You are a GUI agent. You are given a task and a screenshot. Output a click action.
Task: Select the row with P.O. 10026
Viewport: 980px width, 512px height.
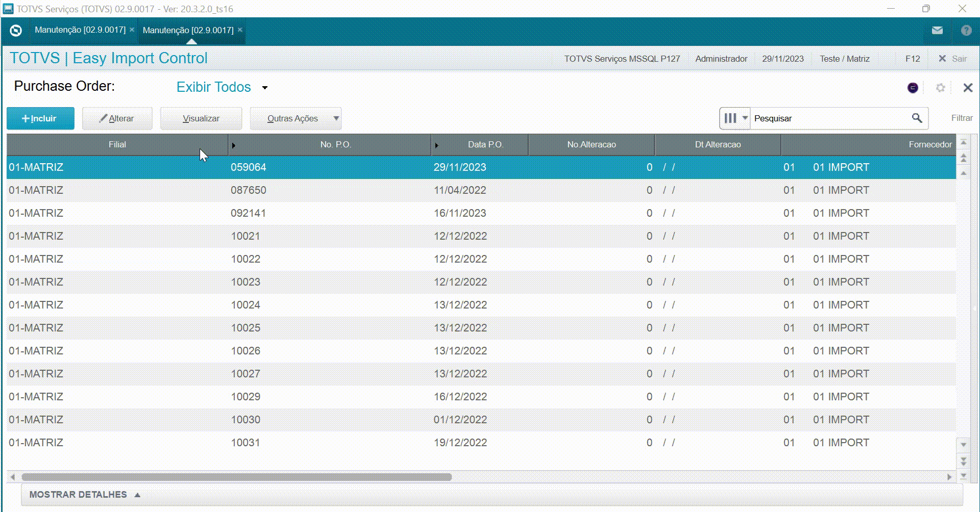[481, 351]
